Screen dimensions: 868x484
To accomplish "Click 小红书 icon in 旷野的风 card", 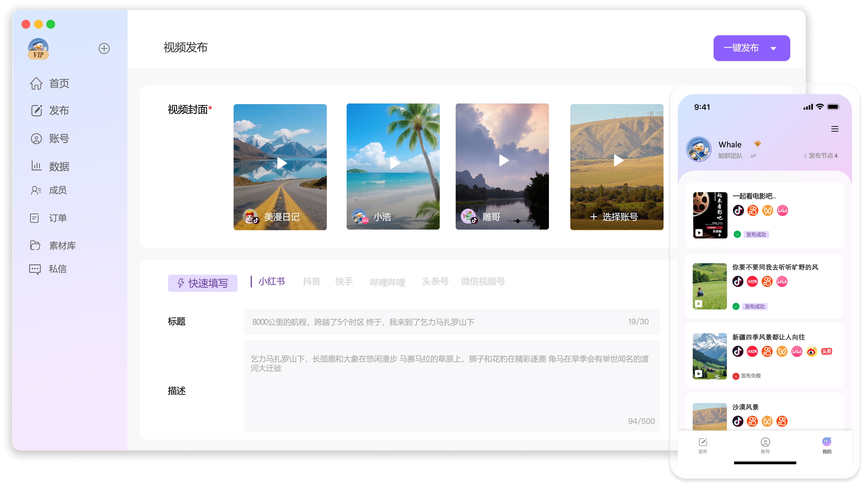I will pyautogui.click(x=752, y=281).
